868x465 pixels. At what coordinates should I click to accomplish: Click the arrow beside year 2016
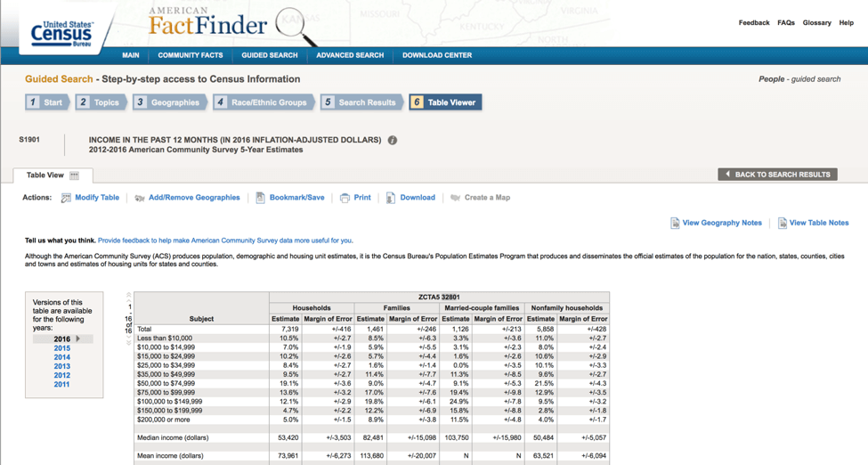pyautogui.click(x=78, y=339)
